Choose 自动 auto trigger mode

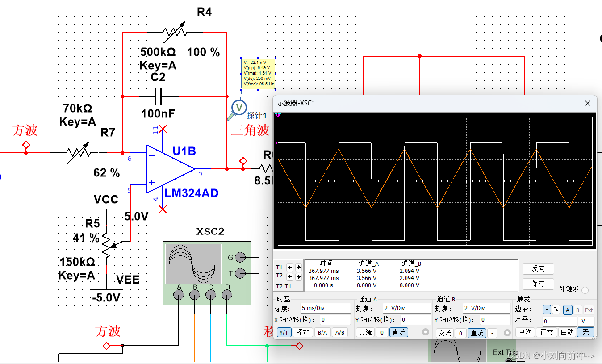(567, 332)
